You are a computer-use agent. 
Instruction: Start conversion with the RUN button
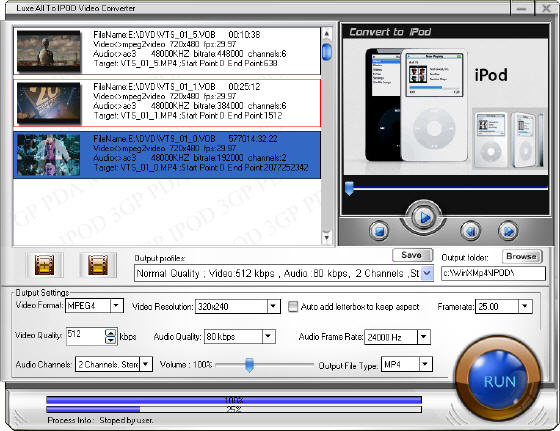point(499,379)
